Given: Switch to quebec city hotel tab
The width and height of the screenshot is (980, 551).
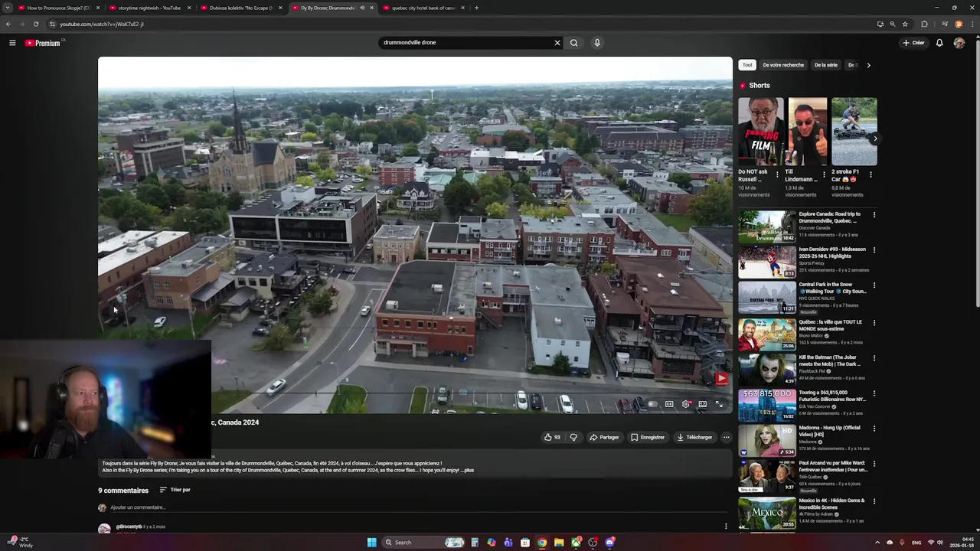Looking at the screenshot, I should click(x=423, y=8).
